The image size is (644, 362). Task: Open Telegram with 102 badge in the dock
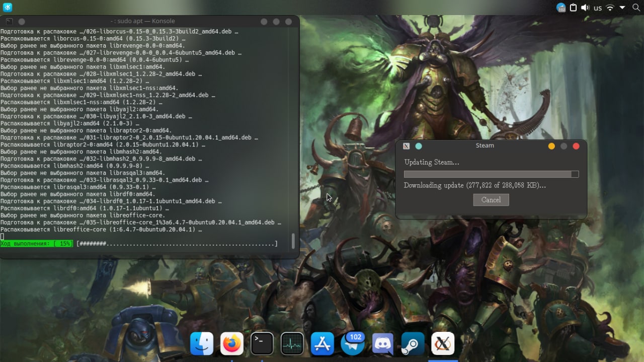pos(353,344)
